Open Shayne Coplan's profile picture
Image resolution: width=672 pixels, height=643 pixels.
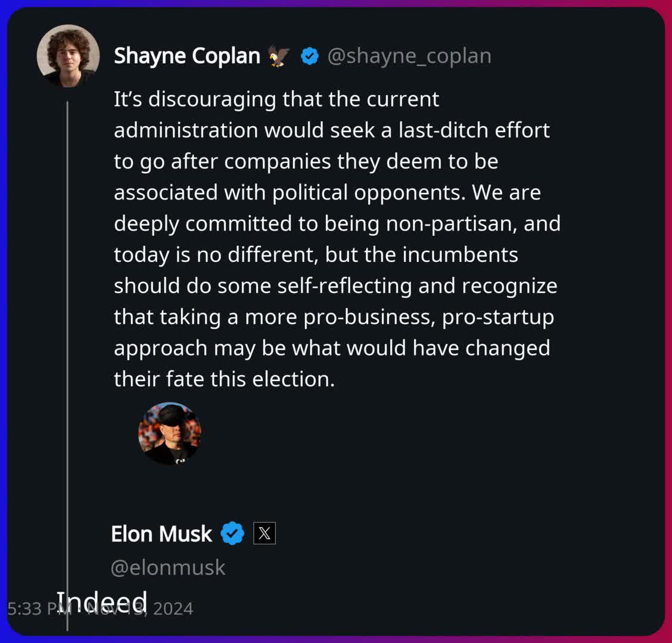(68, 55)
